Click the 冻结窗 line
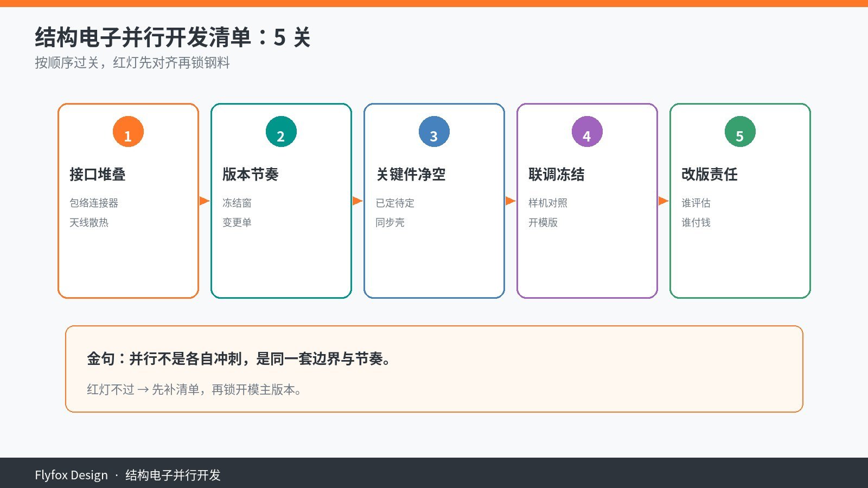The image size is (868, 488). (x=237, y=203)
